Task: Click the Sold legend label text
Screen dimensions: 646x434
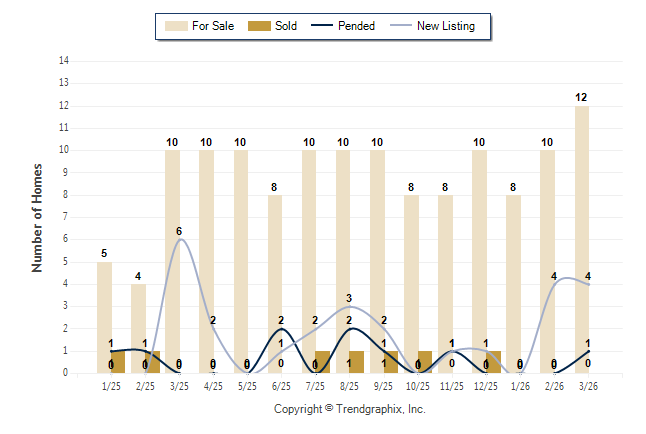Action: click(287, 26)
